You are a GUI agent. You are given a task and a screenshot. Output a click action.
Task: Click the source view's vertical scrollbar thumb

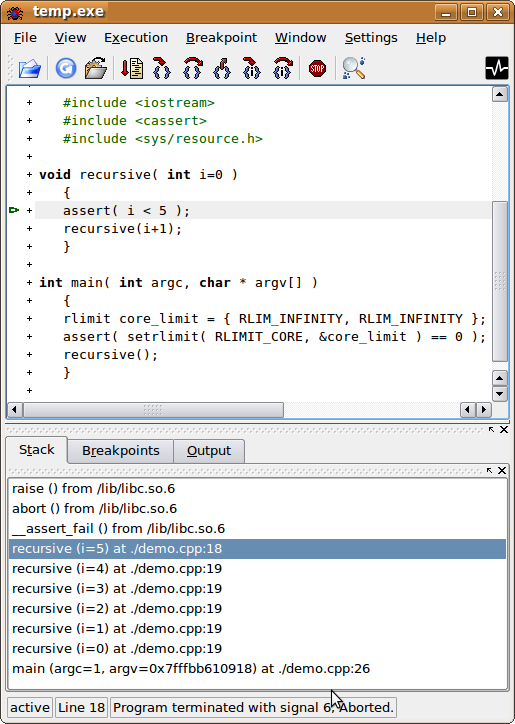point(500,282)
